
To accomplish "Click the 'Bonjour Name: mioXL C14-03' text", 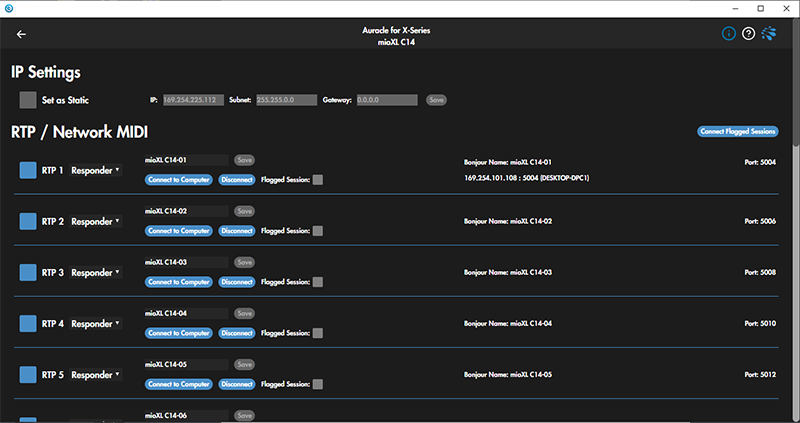I will (x=508, y=272).
